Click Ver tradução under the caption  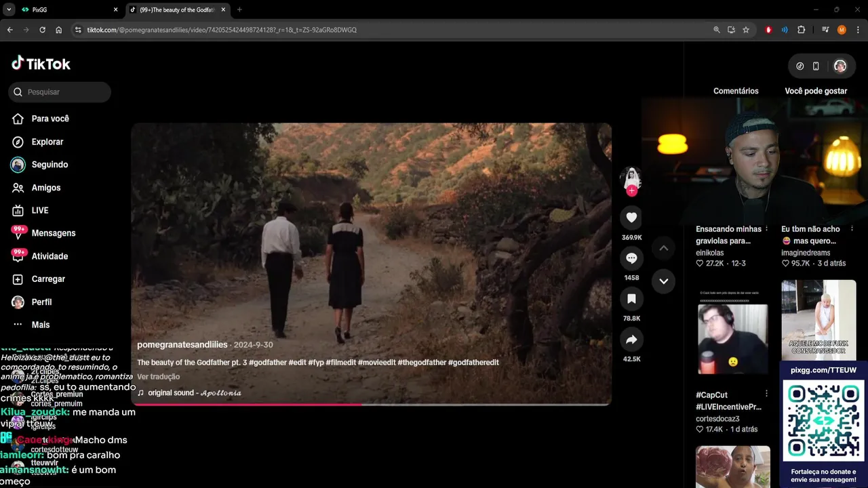point(158,377)
